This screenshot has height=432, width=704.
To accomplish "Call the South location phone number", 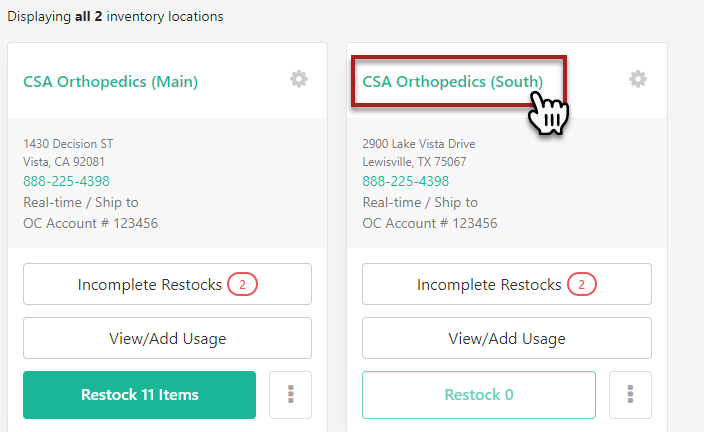I will (x=405, y=181).
